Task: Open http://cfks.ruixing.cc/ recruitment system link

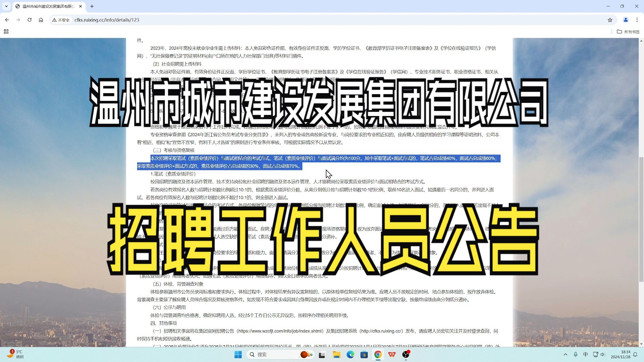Action: pos(381,331)
